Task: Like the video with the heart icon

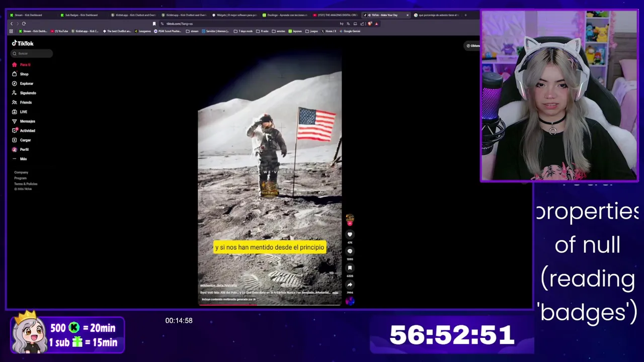Action: (x=350, y=234)
